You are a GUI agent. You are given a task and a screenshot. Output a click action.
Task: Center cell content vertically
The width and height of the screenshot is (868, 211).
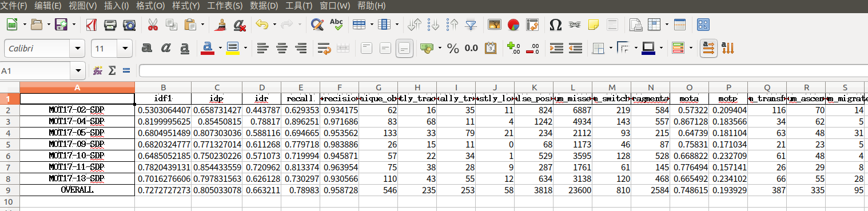click(x=385, y=49)
